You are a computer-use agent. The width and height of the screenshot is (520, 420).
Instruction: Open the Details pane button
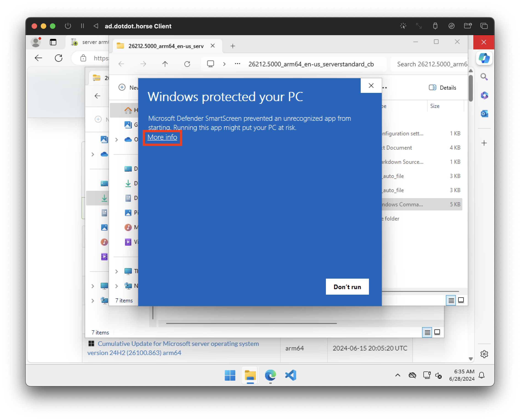click(x=442, y=88)
